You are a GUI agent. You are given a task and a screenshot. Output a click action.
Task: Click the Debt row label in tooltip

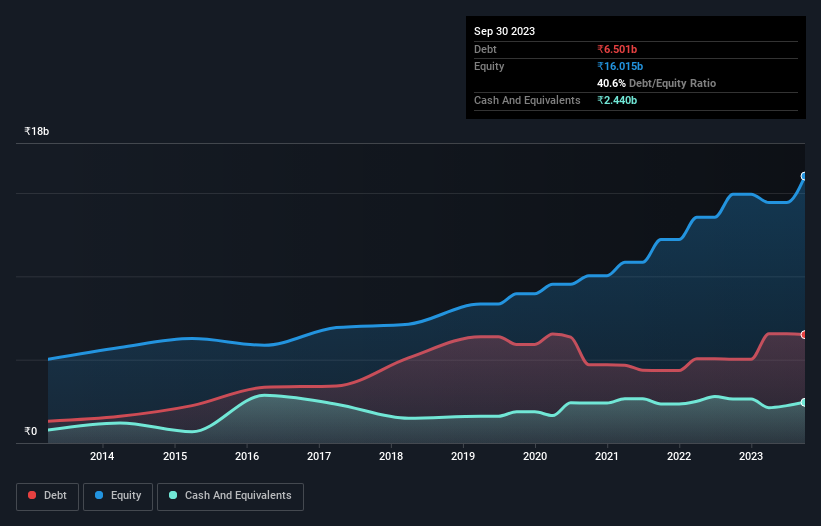485,49
